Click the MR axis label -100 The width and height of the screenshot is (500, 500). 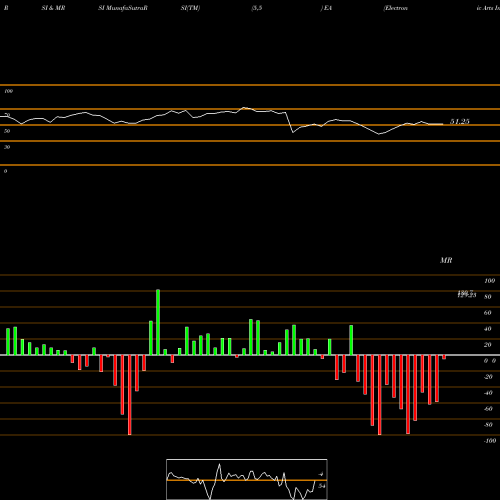coord(490,441)
